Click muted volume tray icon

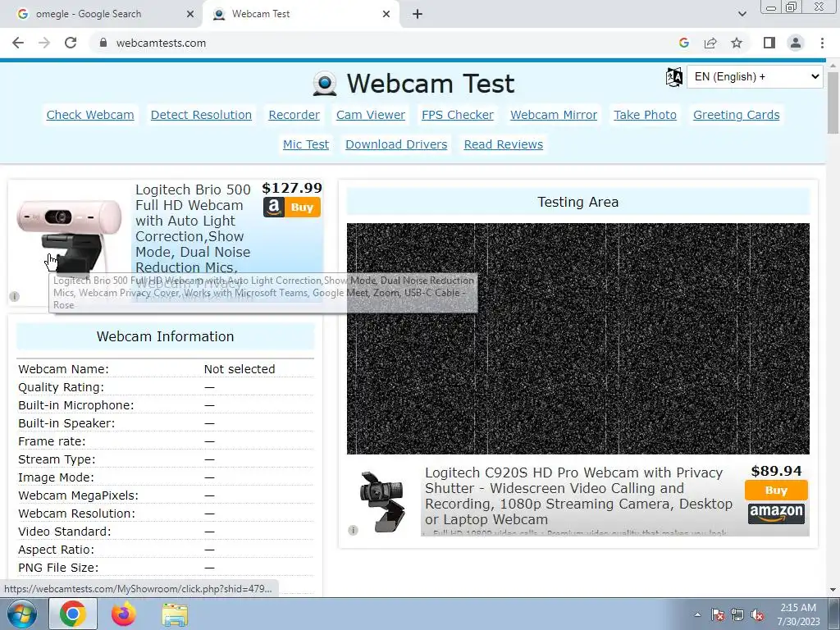tap(757, 615)
